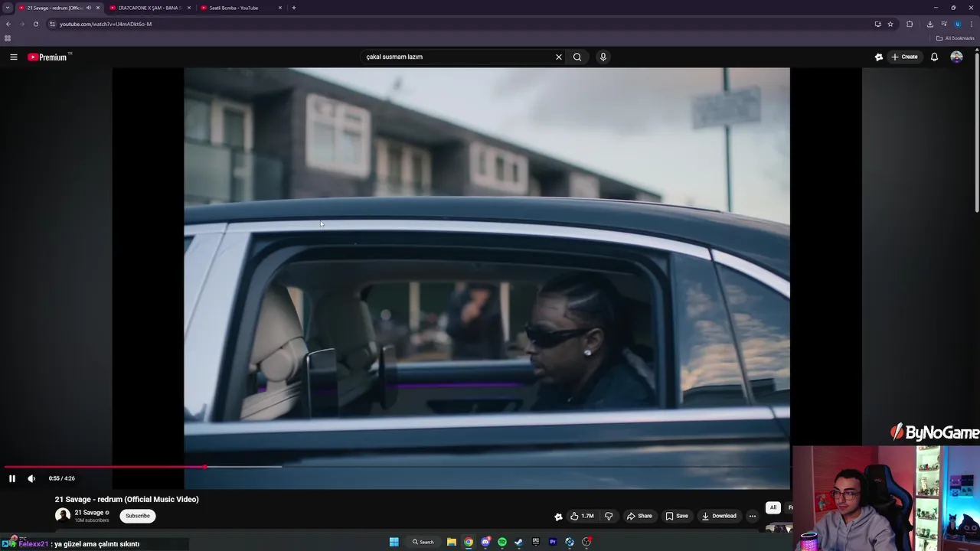
Task: Open All Bookmarks folder
Action: click(955, 38)
